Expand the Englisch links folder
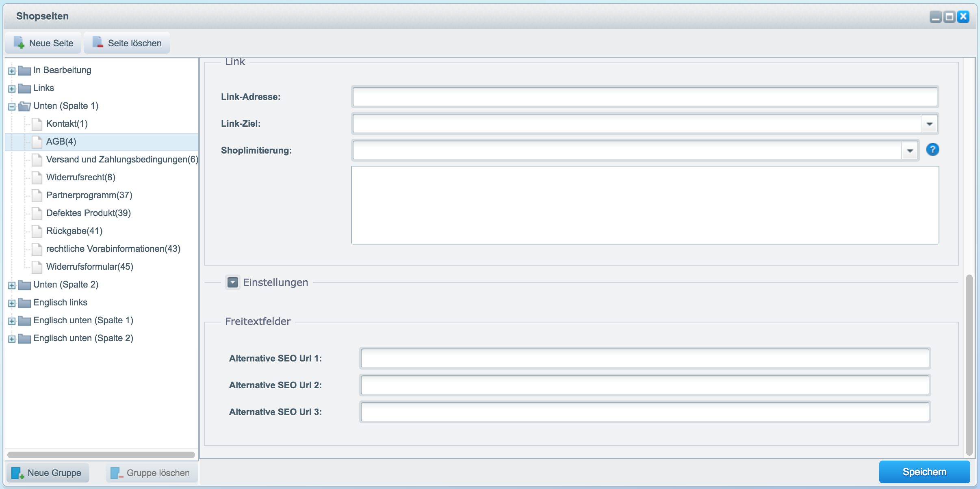This screenshot has width=980, height=489. tap(12, 303)
